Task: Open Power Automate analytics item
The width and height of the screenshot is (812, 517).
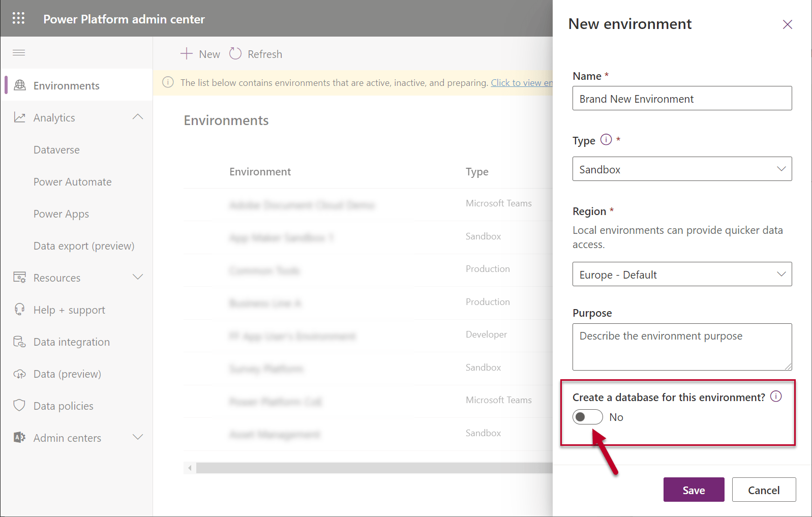Action: (x=72, y=182)
